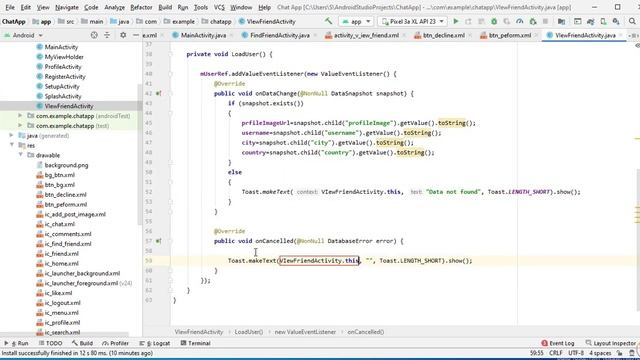Image resolution: width=640 pixels, height=360 pixels.
Task: Click the project tree vertical scrollbar
Action: point(140,154)
